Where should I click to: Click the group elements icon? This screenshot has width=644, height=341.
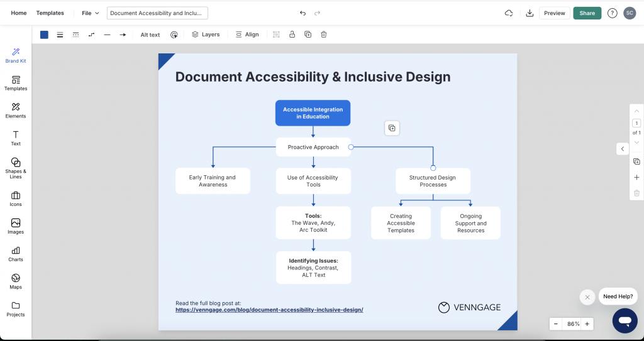coord(277,35)
